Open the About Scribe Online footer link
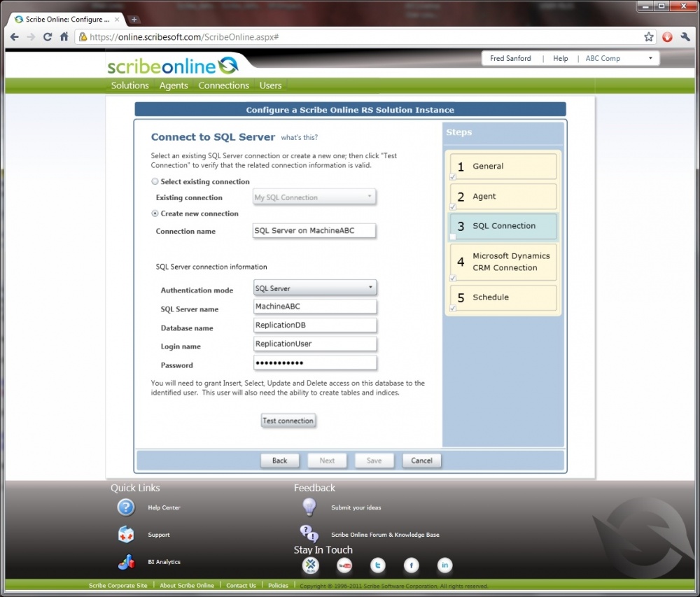700x597 pixels. [x=187, y=585]
